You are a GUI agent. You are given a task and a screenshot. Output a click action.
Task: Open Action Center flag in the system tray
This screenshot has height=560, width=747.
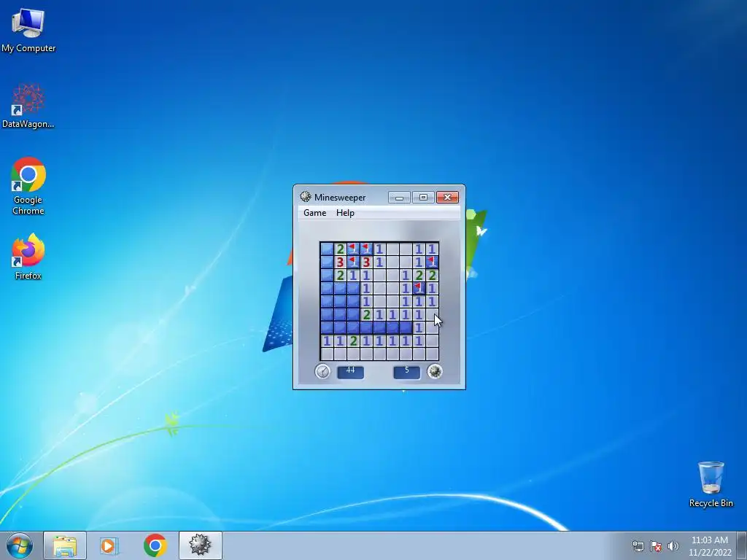tap(656, 546)
